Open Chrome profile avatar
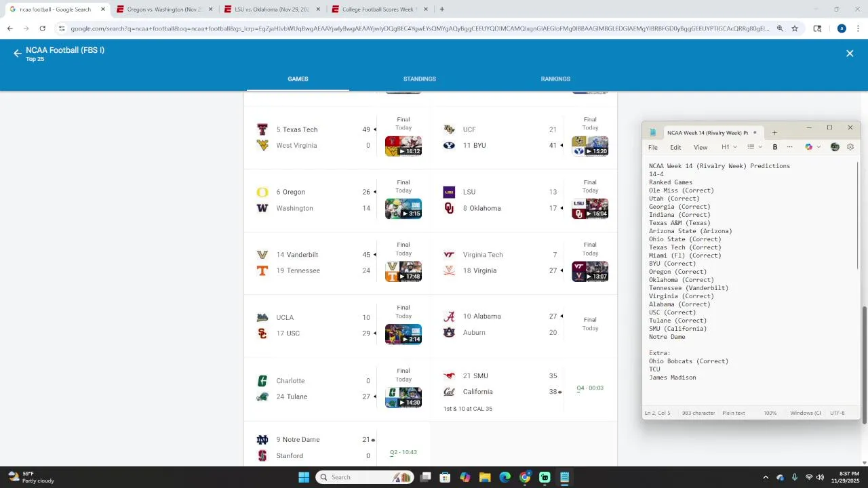The width and height of the screenshot is (868, 488). tap(842, 28)
